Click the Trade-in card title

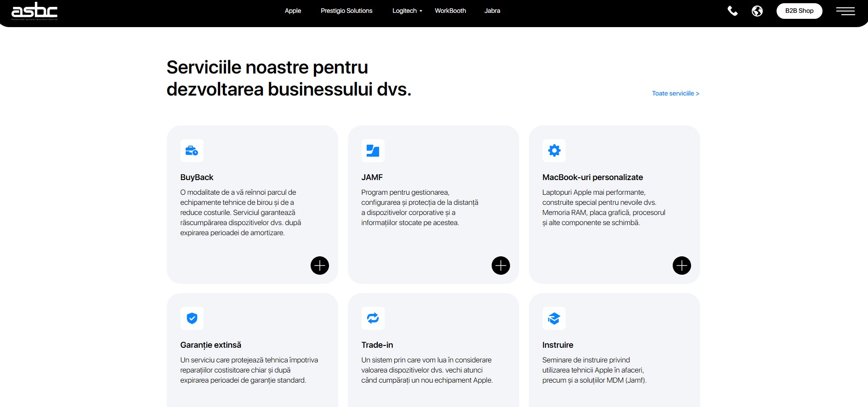[x=377, y=345]
